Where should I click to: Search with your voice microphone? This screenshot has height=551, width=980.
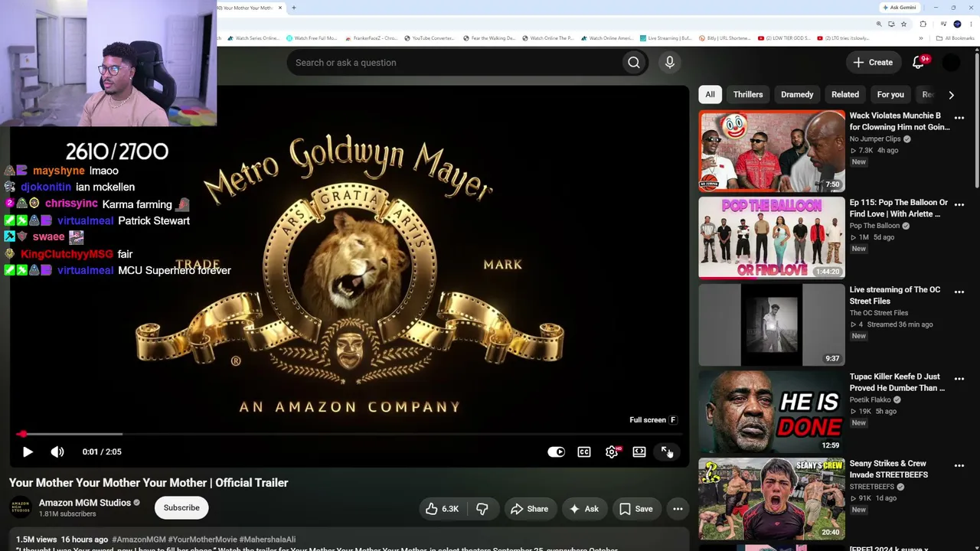pyautogui.click(x=670, y=63)
